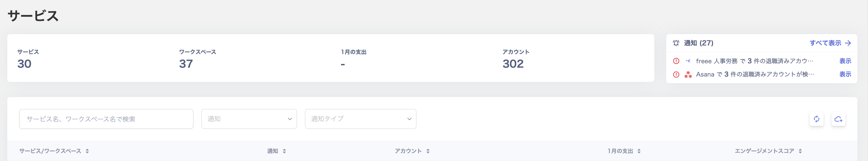The width and height of the screenshot is (868, 161).
Task: Sort table by 通知 column
Action: point(284,151)
